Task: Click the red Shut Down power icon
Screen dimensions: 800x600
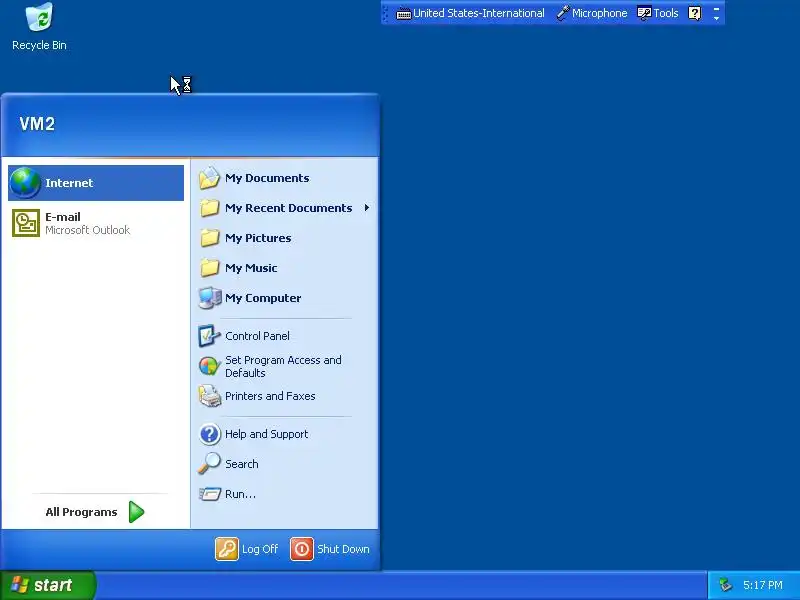Action: click(x=302, y=549)
